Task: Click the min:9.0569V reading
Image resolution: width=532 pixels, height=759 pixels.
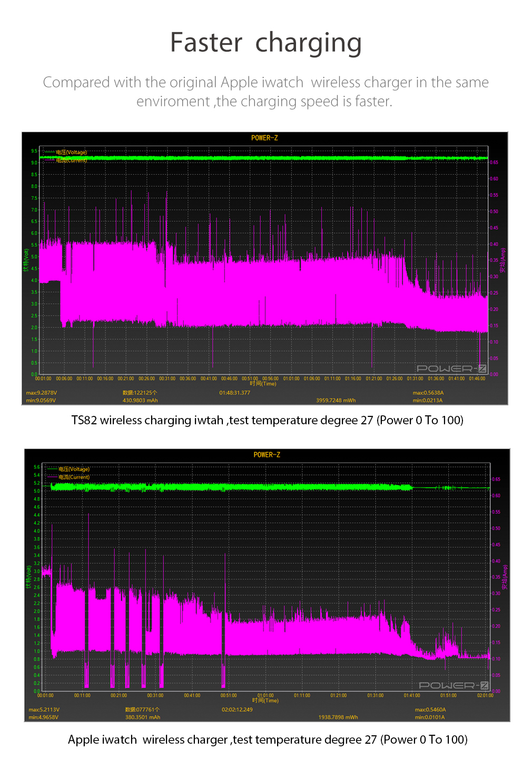Action: point(41,401)
